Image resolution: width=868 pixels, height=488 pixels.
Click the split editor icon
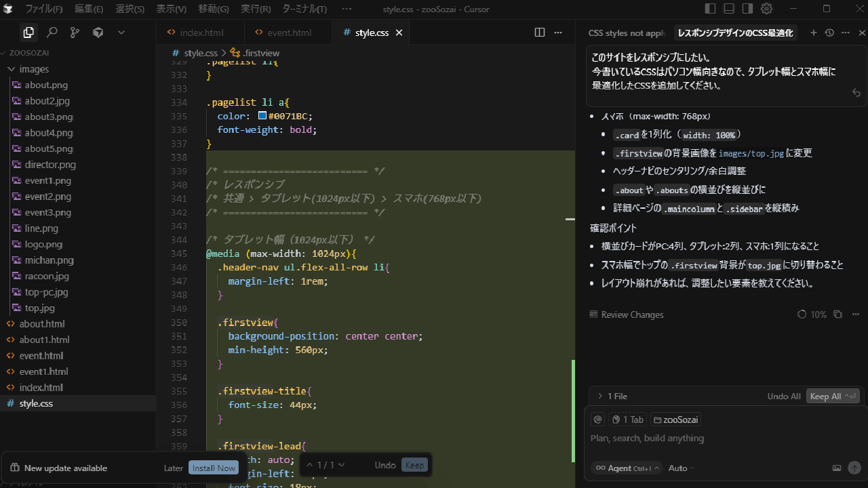[x=540, y=32]
